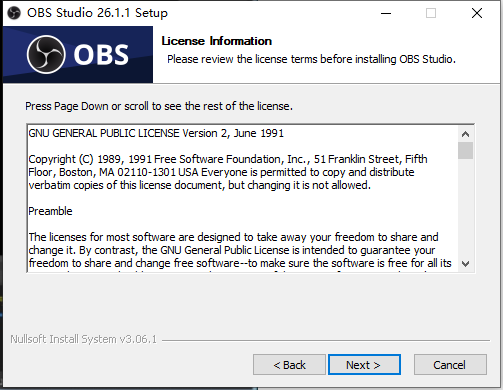Click the 'The licenses for most software' paragraph
The height and width of the screenshot is (390, 503).
tap(240, 250)
